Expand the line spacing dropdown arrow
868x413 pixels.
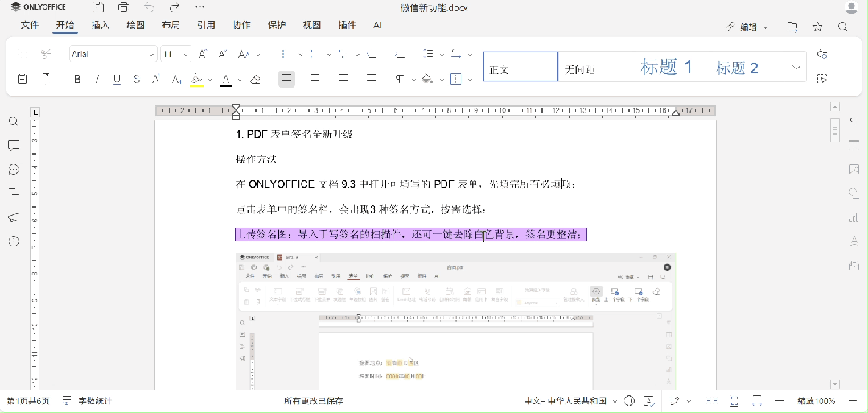pyautogui.click(x=442, y=54)
